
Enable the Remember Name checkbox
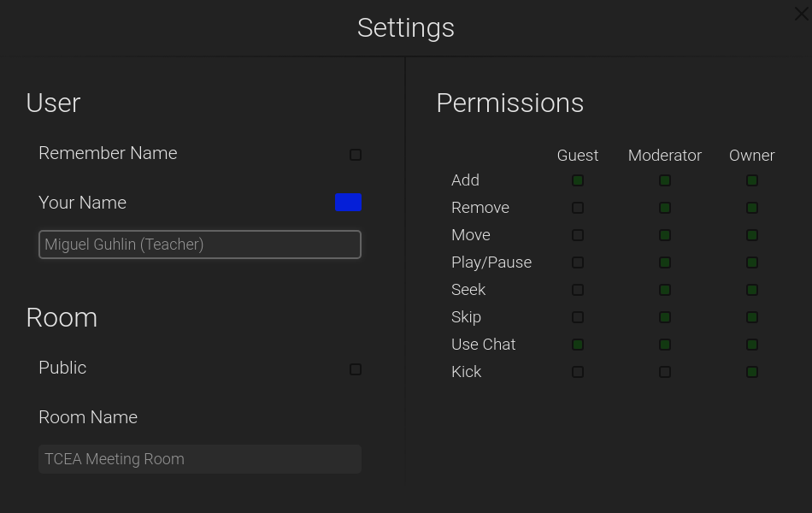[356, 155]
